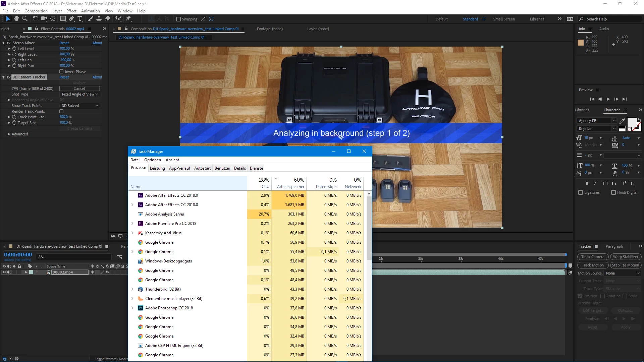Open the Shot Type dropdown
The width and height of the screenshot is (644, 362).
coord(80,94)
